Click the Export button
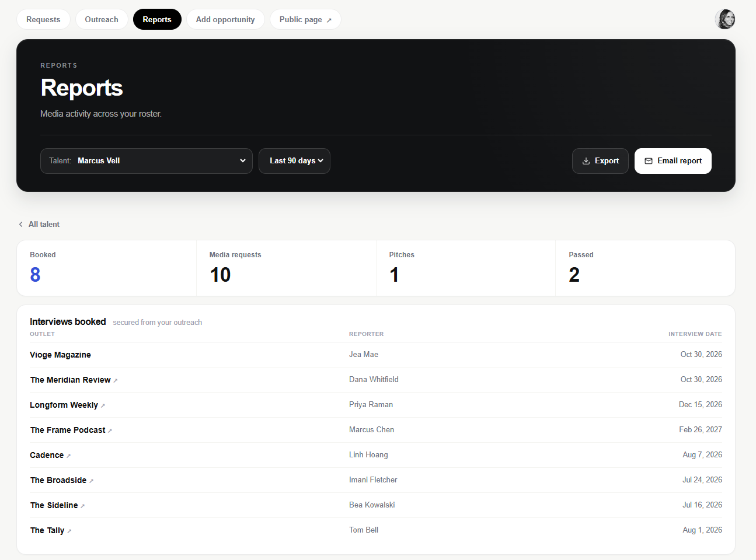This screenshot has width=756, height=560. tap(600, 161)
